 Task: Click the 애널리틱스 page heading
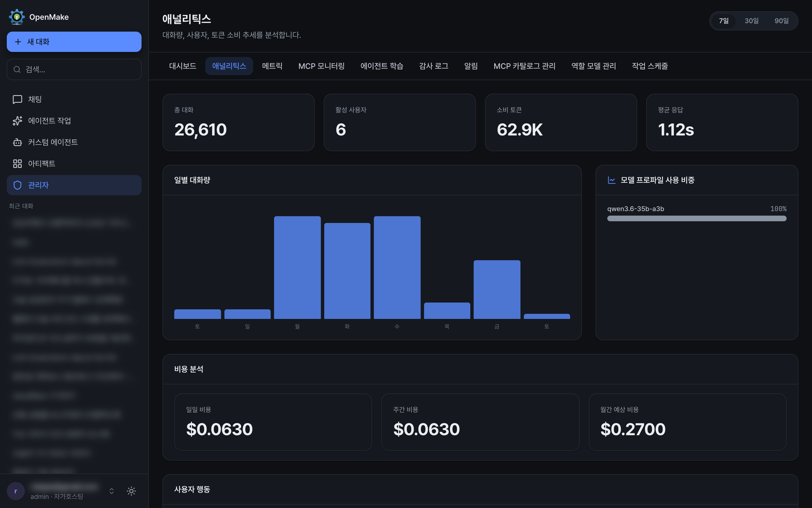pos(187,19)
